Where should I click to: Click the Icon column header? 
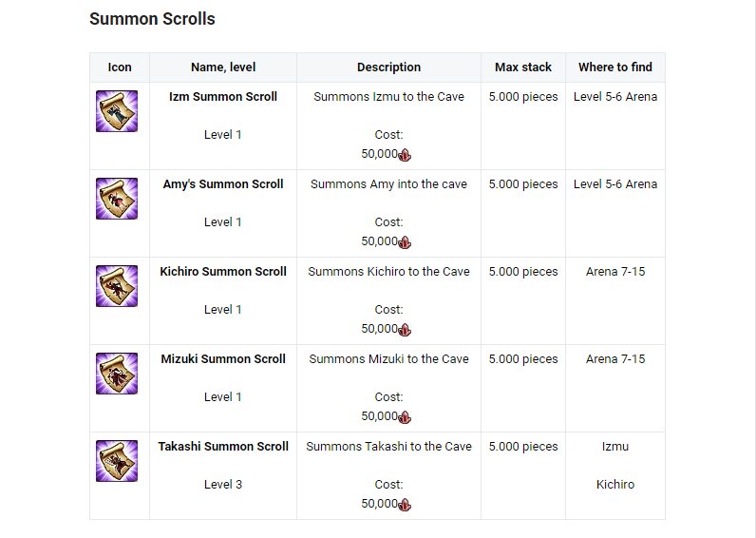[x=120, y=67]
